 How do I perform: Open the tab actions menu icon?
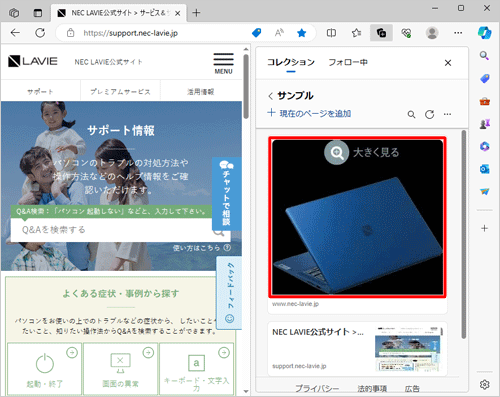coord(38,13)
